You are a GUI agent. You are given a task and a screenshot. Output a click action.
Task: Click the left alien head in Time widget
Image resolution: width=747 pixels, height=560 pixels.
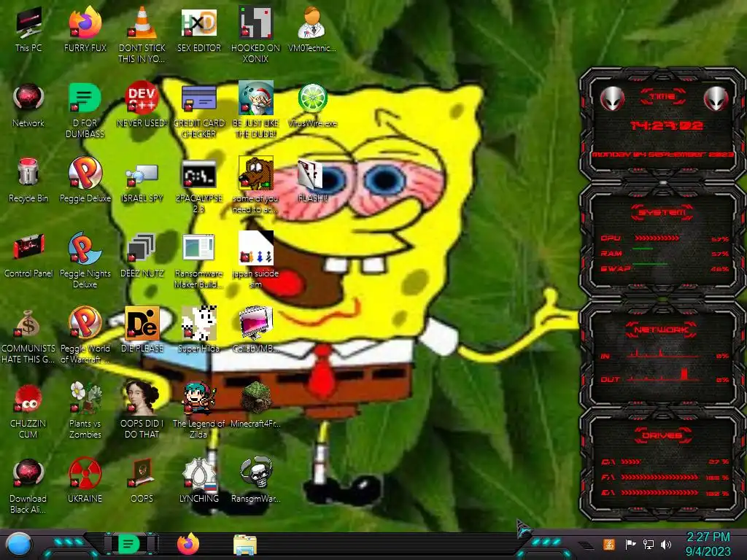click(612, 98)
